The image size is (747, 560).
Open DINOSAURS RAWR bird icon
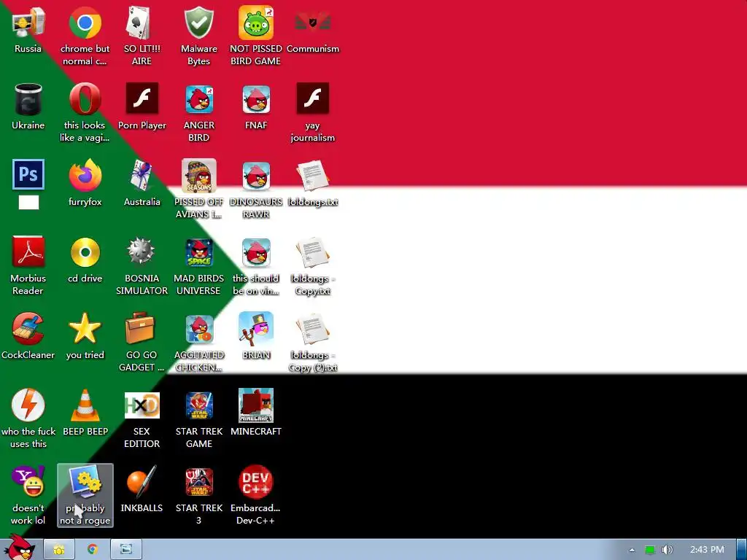(x=256, y=176)
